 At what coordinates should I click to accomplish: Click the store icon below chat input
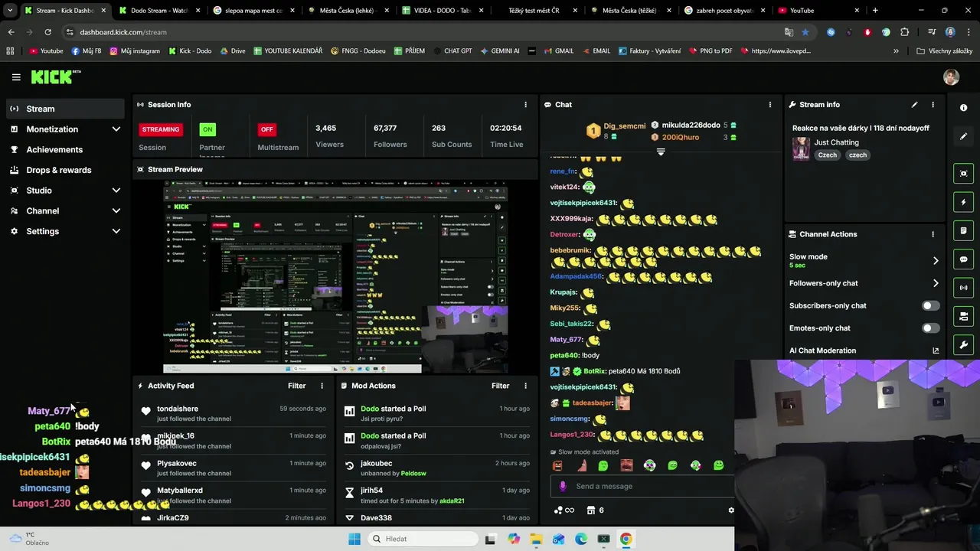click(x=591, y=510)
